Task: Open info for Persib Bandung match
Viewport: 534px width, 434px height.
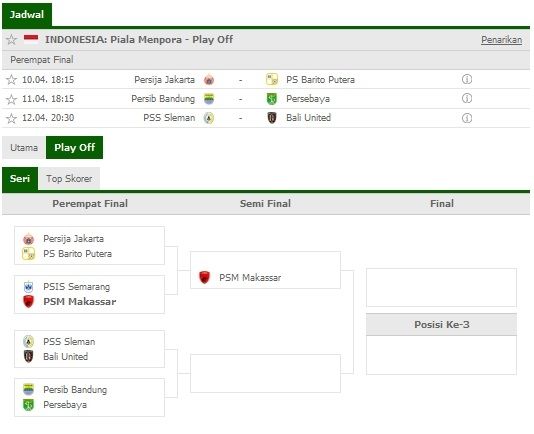Action: (467, 98)
